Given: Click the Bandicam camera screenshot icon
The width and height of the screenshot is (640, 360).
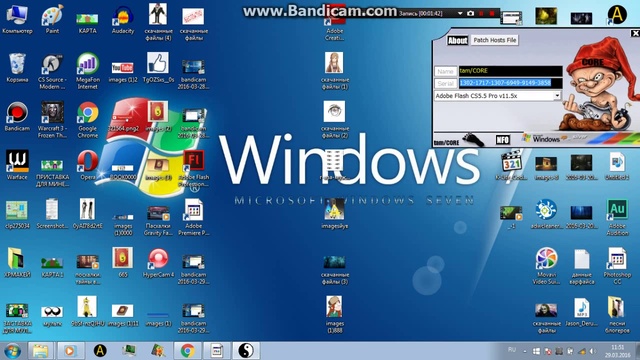Looking at the screenshot, I should (470, 13).
